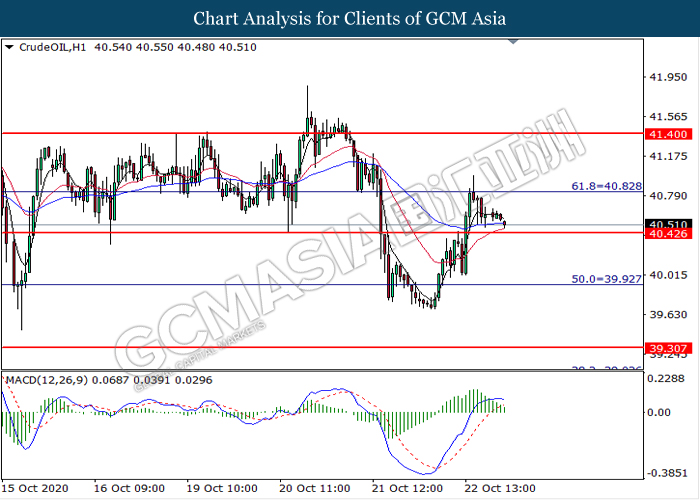This screenshot has width=700, height=500.
Task: Click the 41.565 price scale value
Action: point(668,117)
